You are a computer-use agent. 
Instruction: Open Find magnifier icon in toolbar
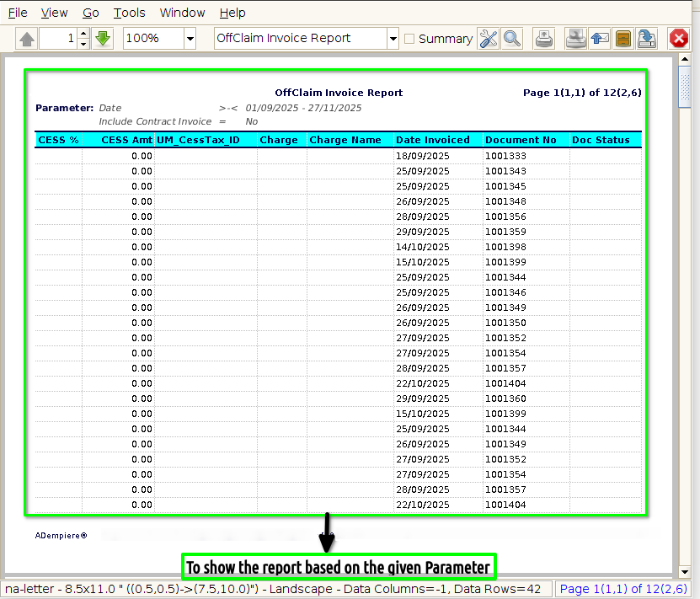(x=511, y=39)
